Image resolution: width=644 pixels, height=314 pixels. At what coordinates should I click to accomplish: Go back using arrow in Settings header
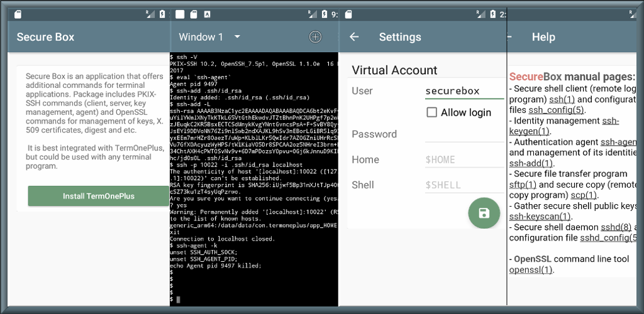[x=354, y=37]
